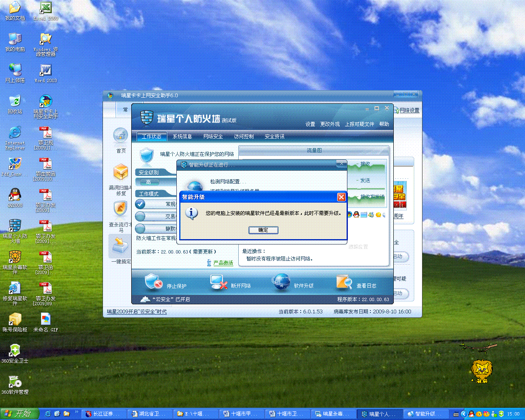525x420 pixels.
Task: Click 上报可疑文件 link
Action: (x=359, y=124)
